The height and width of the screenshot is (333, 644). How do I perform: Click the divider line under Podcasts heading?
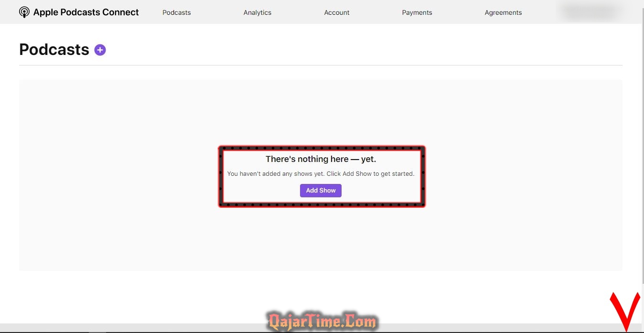pos(321,65)
